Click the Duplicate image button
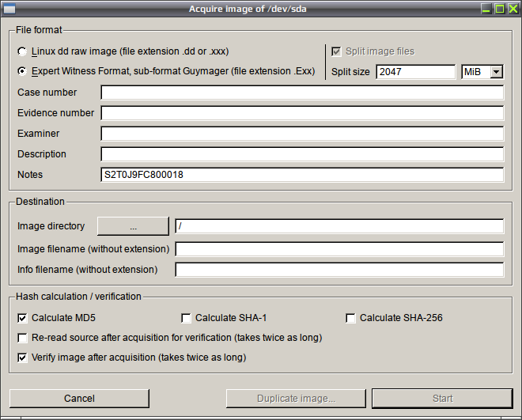Screen dimensions: 522x420 click(296, 399)
